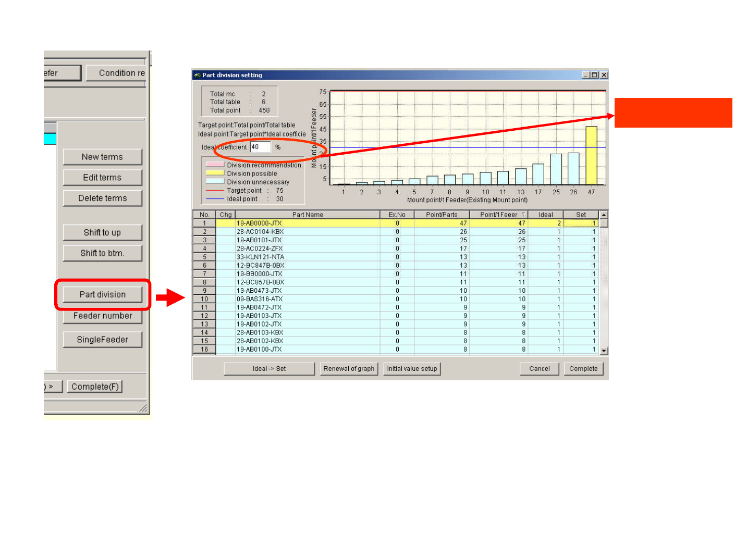
Task: Click the No. column header
Action: [x=204, y=215]
